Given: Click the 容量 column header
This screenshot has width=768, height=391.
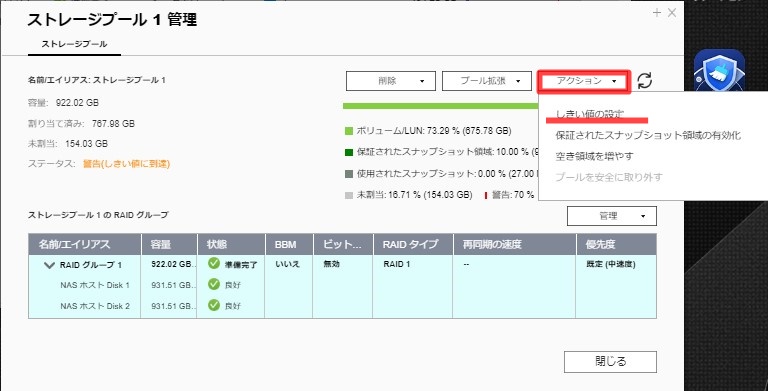Looking at the screenshot, I should 169,244.
